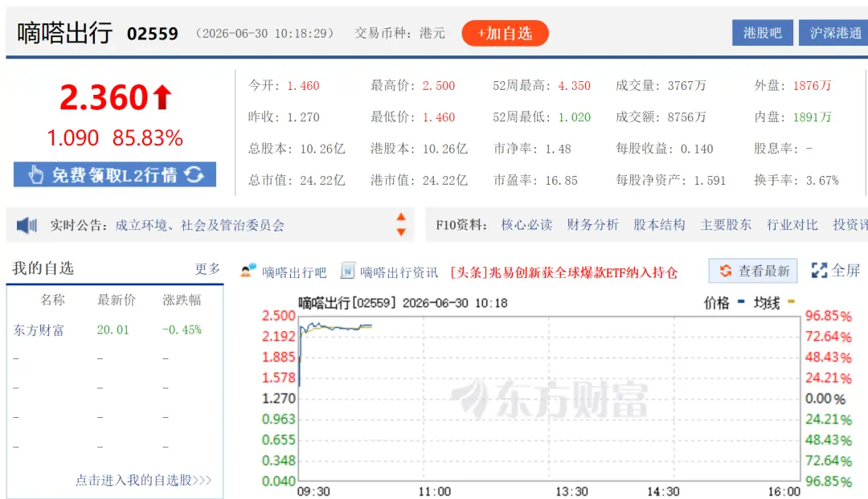Click 成交量 value 3767万
This screenshot has width=868, height=499.
(x=687, y=86)
